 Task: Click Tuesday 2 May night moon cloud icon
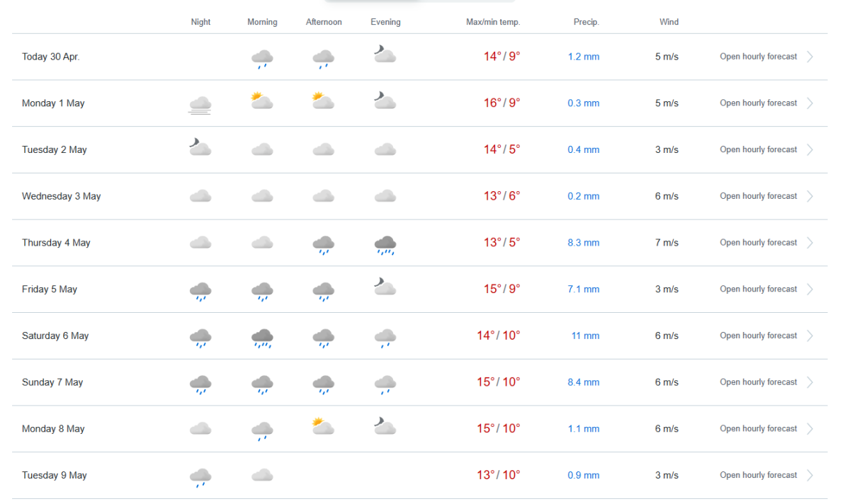pyautogui.click(x=200, y=147)
